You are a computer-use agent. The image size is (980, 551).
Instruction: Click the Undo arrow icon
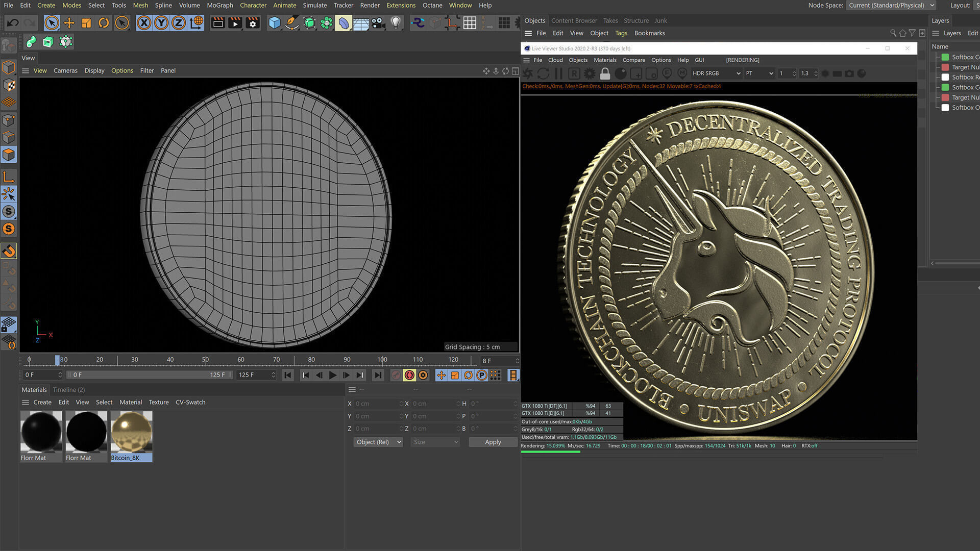[13, 23]
